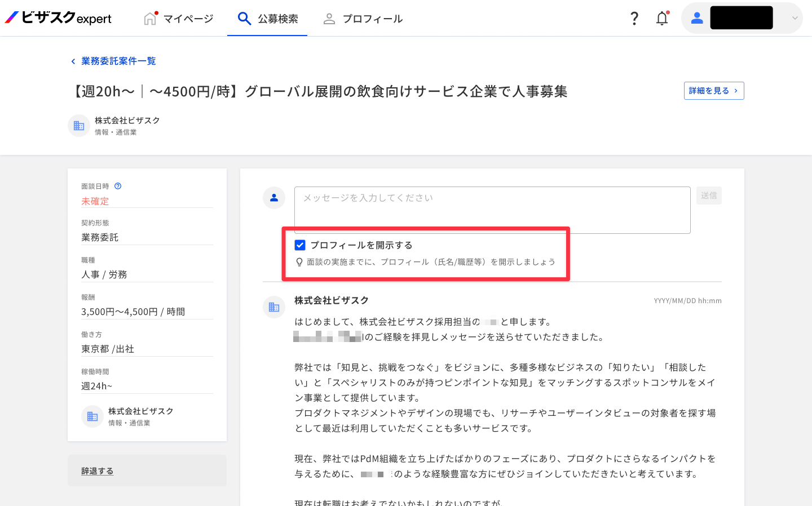
Task: Click the 株式会社ビザスク sender name on the message
Action: (332, 300)
